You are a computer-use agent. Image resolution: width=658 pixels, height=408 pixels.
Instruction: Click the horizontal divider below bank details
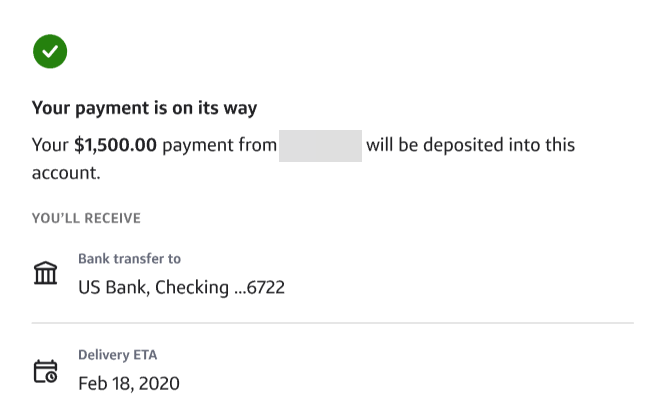click(x=332, y=323)
